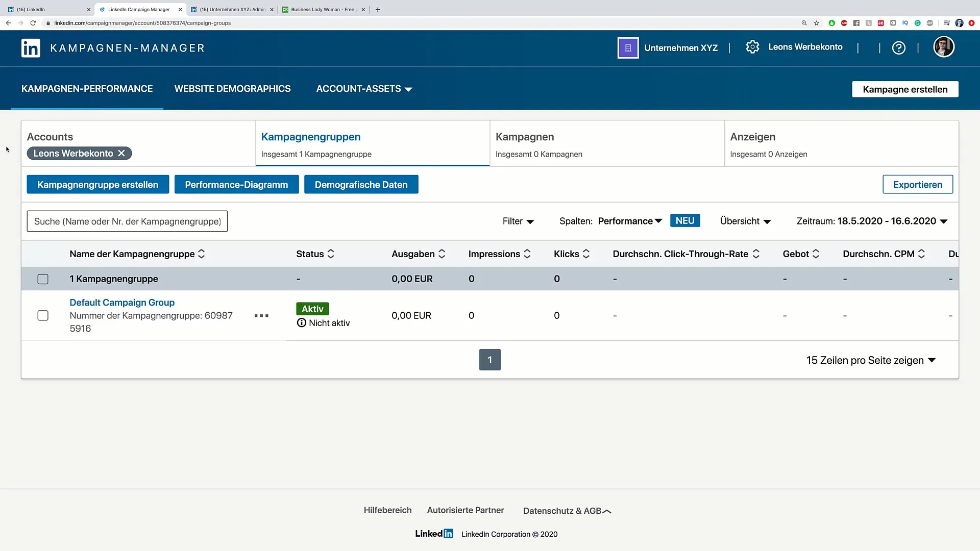Click Kampagne erstellen button
This screenshot has width=980, height=551.
[x=905, y=89]
